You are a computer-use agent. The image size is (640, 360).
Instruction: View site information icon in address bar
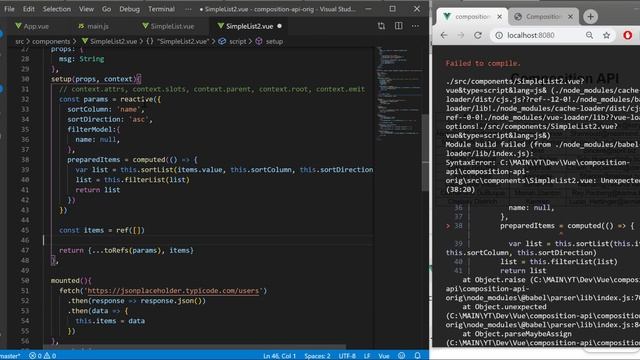[499, 36]
